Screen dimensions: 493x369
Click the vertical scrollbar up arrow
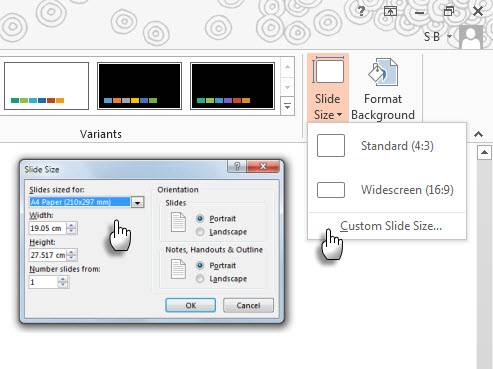(484, 153)
